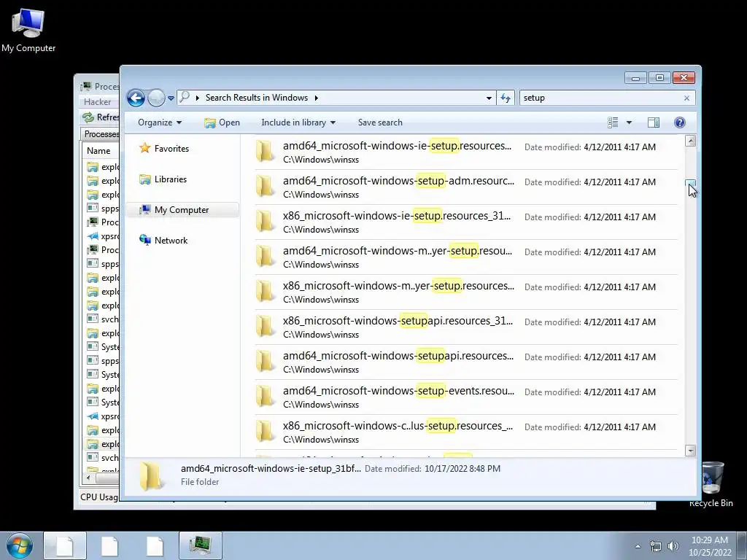Image resolution: width=747 pixels, height=560 pixels.
Task: Click the blue Help icon
Action: point(680,122)
